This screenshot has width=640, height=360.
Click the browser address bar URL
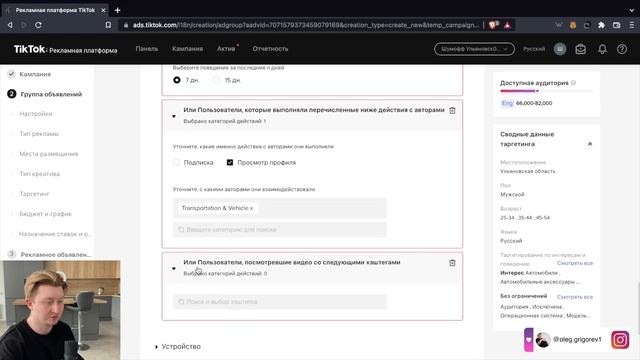pos(305,25)
